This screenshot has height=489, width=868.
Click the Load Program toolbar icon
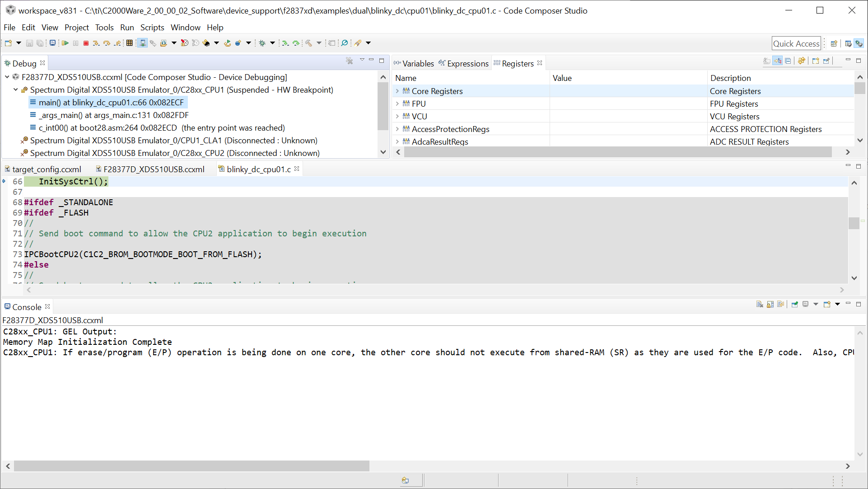click(163, 43)
